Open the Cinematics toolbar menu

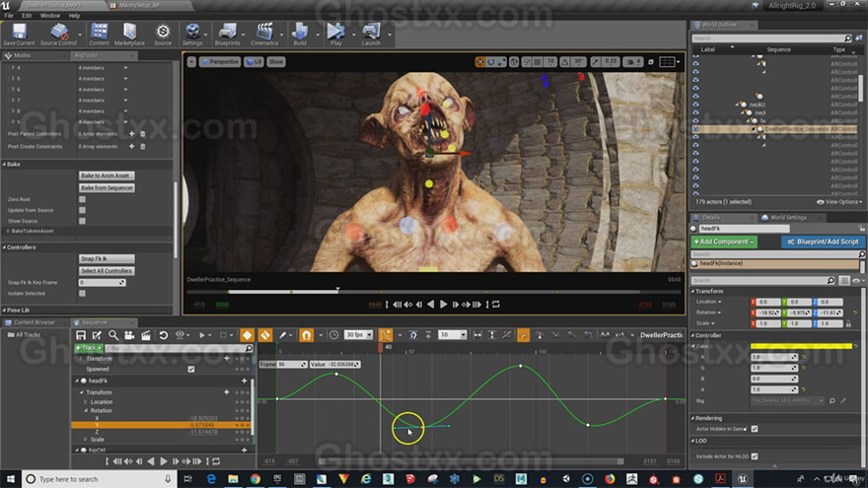pos(264,35)
